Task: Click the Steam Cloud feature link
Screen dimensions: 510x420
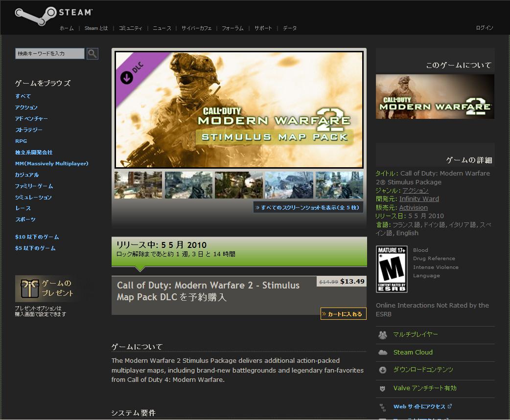Action: click(x=413, y=353)
